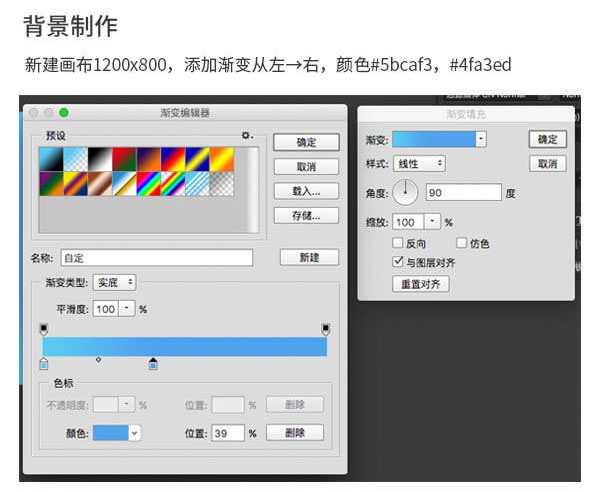This screenshot has width=600, height=492.
Task: Uncheck the 与图层对齐 align with layer checkbox
Action: point(398,262)
